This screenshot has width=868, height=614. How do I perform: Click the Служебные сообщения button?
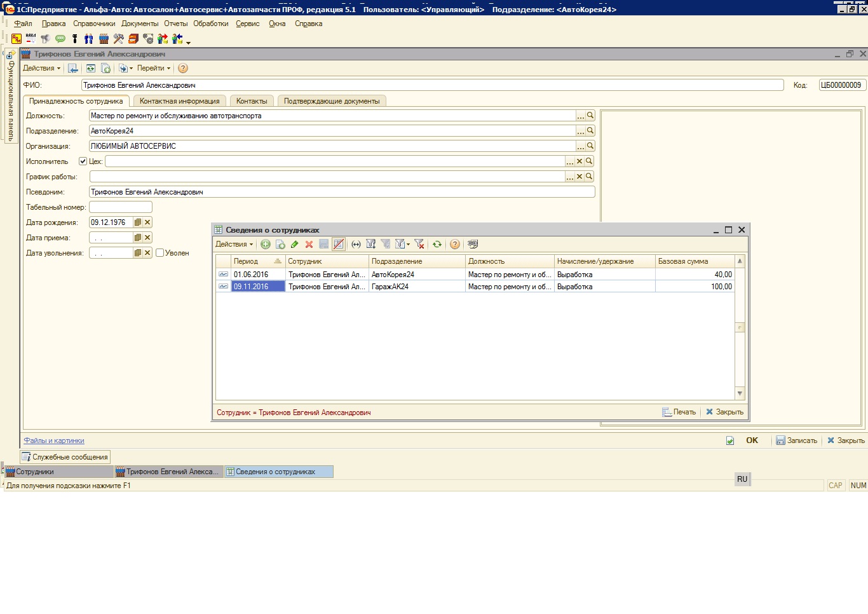(65, 457)
